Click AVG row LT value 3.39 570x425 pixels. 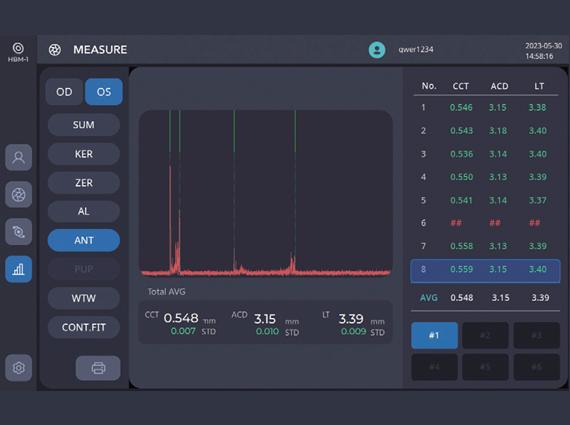pos(540,298)
